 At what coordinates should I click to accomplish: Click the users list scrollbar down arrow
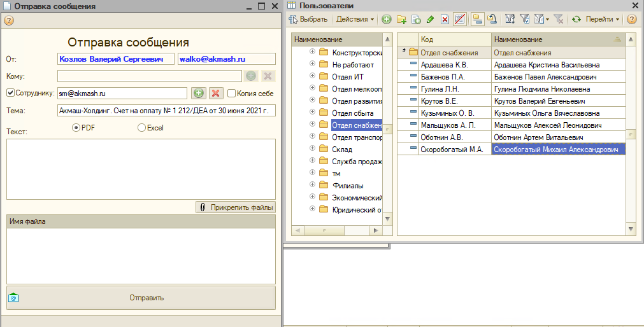tap(631, 229)
